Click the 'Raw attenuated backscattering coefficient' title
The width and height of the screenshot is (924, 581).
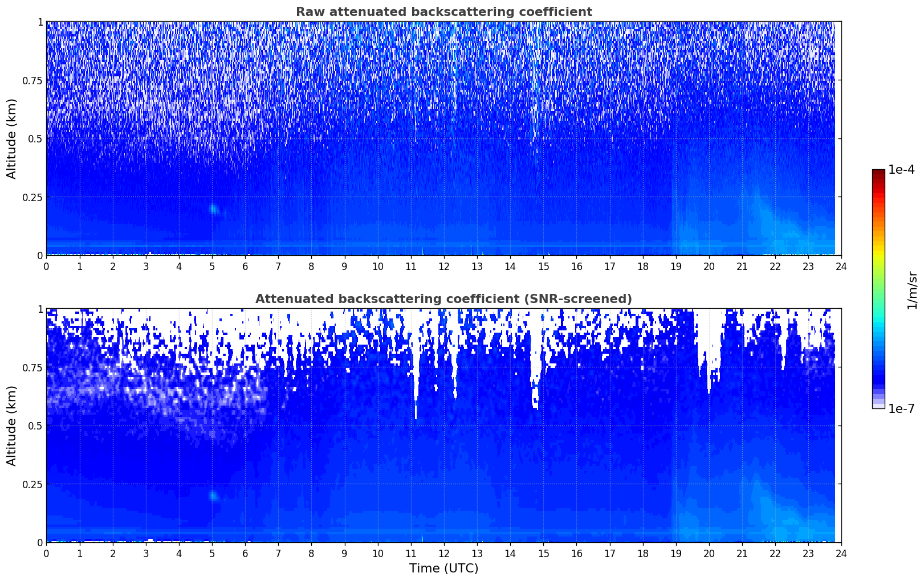[x=443, y=12]
